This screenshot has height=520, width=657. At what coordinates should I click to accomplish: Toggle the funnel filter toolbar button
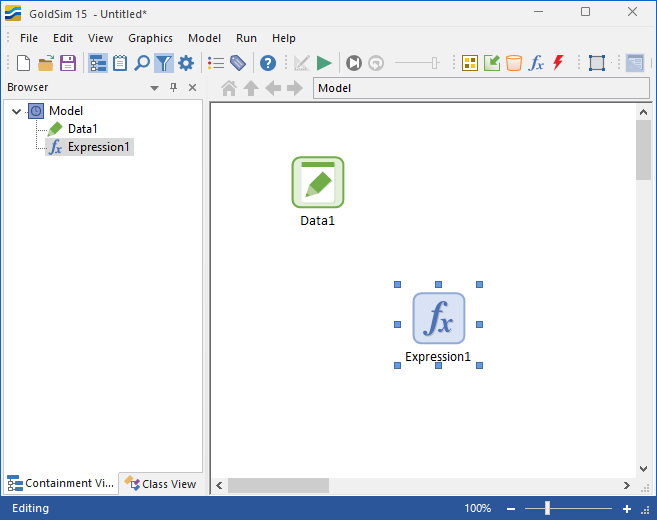click(163, 63)
